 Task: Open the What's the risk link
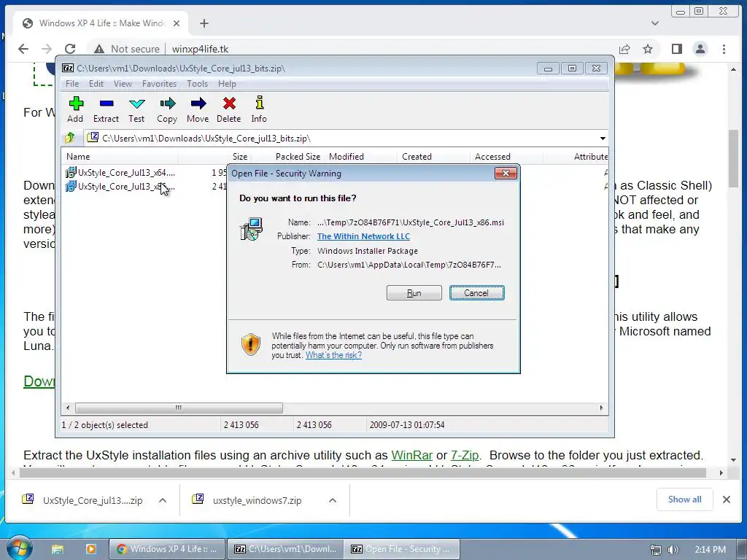tap(333, 355)
